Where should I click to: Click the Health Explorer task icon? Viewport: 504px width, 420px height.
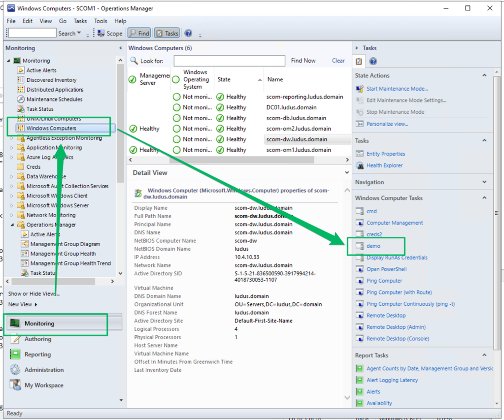[x=359, y=165]
